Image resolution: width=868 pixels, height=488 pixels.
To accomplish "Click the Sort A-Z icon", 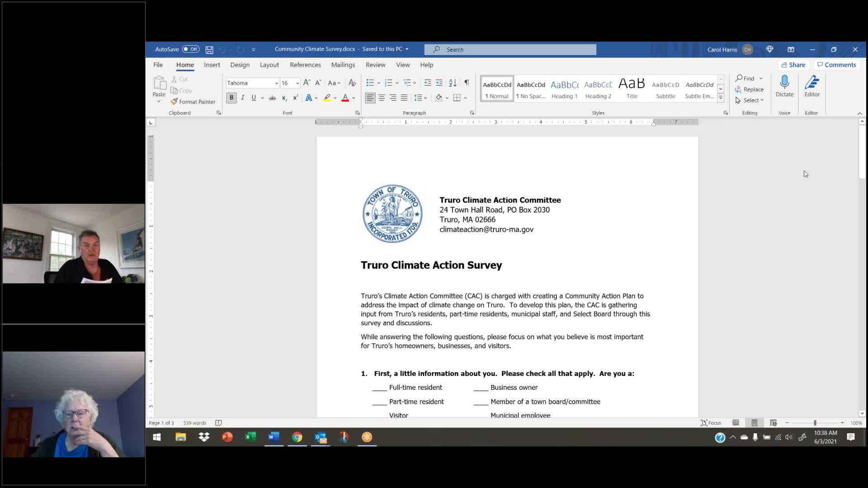I will point(453,83).
